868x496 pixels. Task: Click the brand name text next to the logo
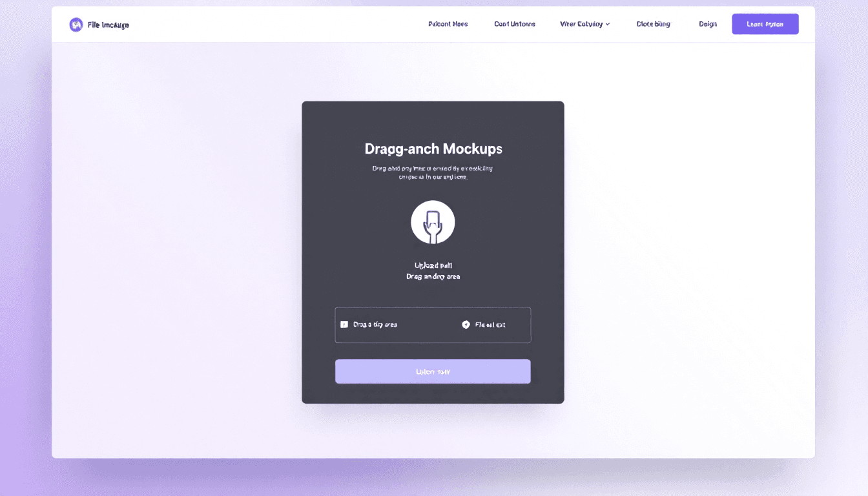pos(108,25)
